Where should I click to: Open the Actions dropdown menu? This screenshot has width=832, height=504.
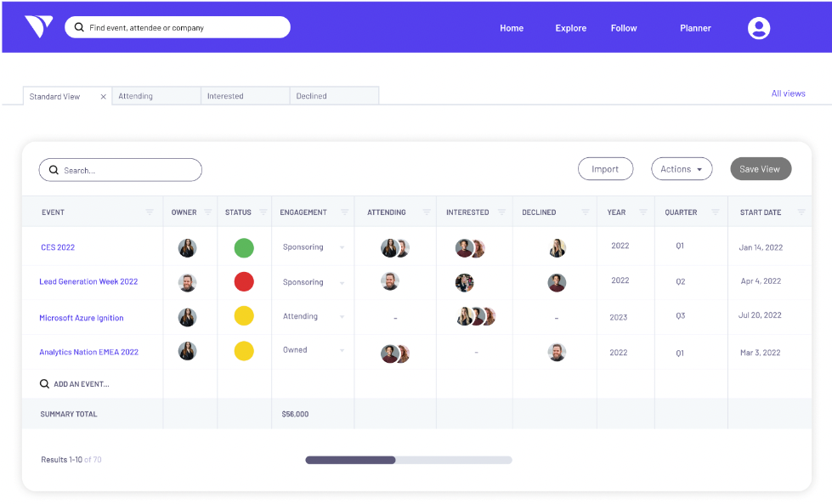[x=682, y=169]
